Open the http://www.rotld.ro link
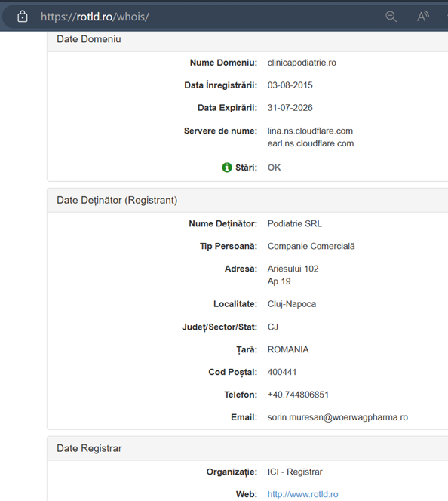Viewport: 448px width, 501px height. point(302,494)
